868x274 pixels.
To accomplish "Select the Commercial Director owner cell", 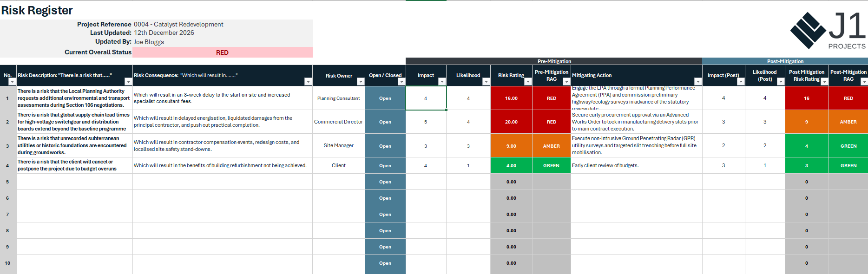I will [339, 122].
